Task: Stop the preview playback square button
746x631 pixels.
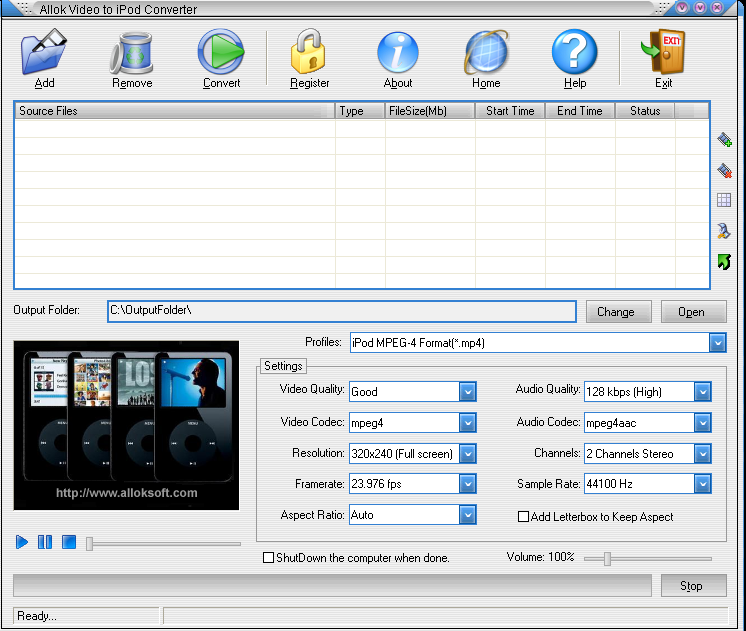Action: pyautogui.click(x=69, y=542)
